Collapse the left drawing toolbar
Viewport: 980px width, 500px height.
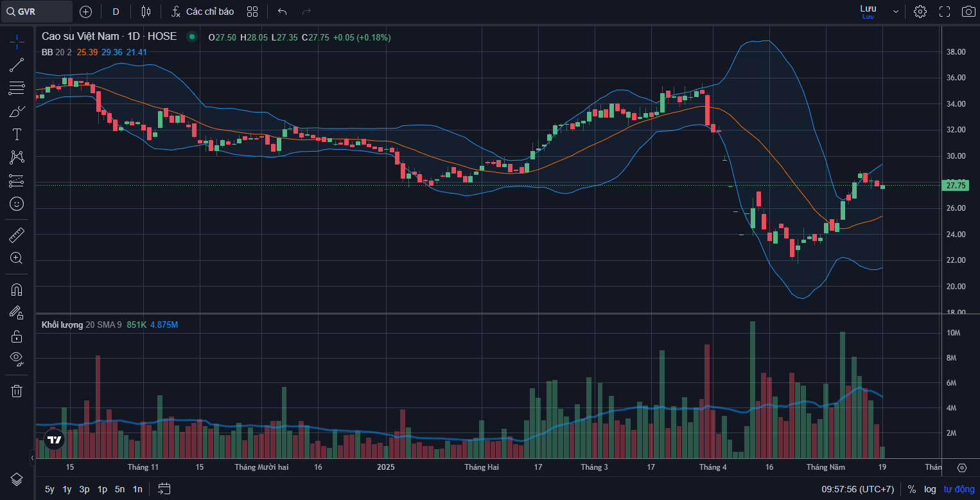[32, 458]
